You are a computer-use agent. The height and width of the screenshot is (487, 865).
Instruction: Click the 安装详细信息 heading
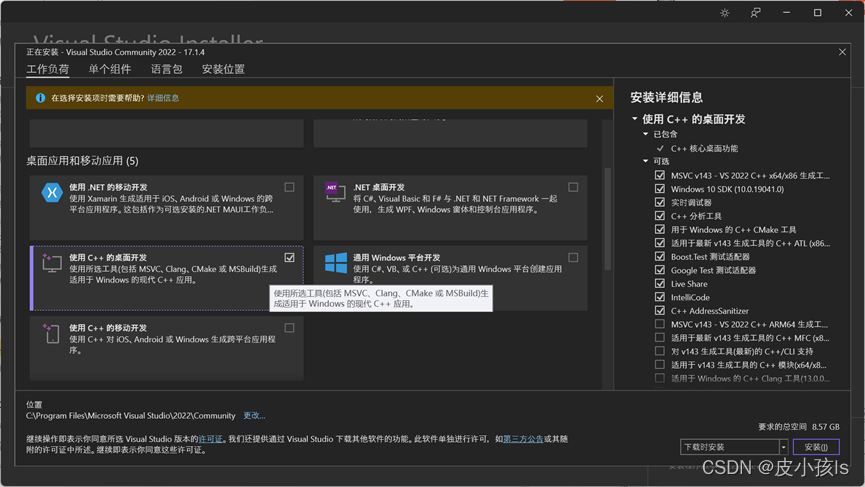tap(666, 98)
